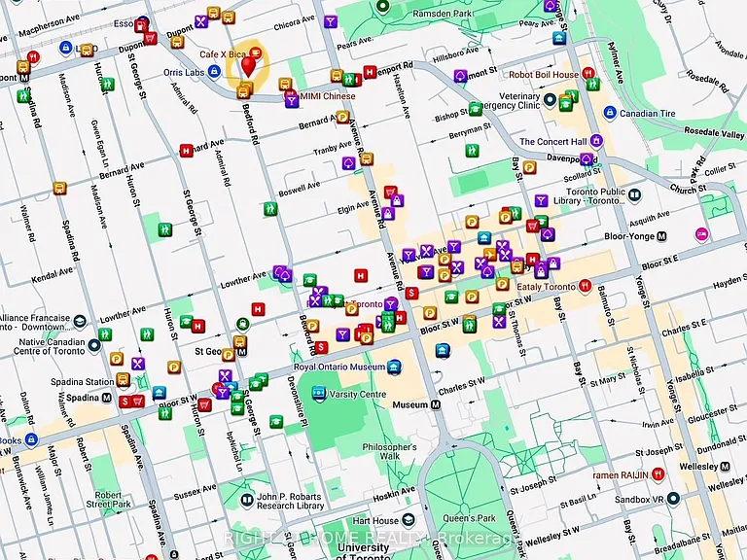The width and height of the screenshot is (747, 560).
Task: Select the Aylmer Ave street label
Action: [614, 63]
